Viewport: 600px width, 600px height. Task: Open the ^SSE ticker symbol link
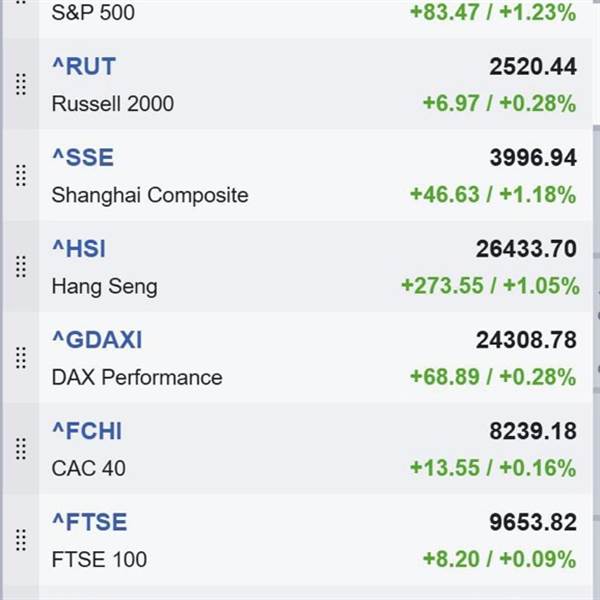(83, 157)
